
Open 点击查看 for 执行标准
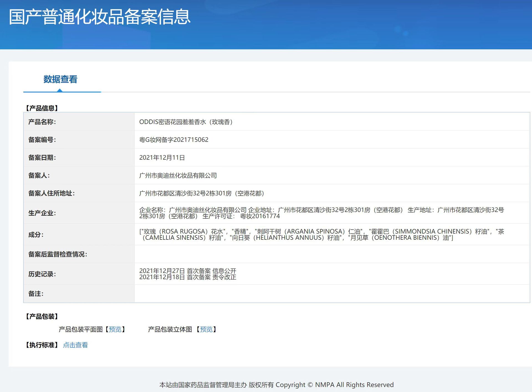tap(75, 345)
